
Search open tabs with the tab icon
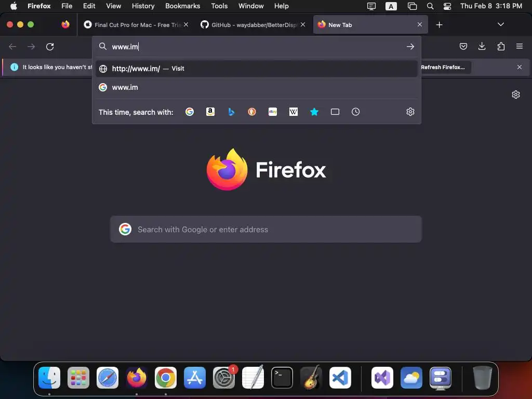click(x=335, y=112)
